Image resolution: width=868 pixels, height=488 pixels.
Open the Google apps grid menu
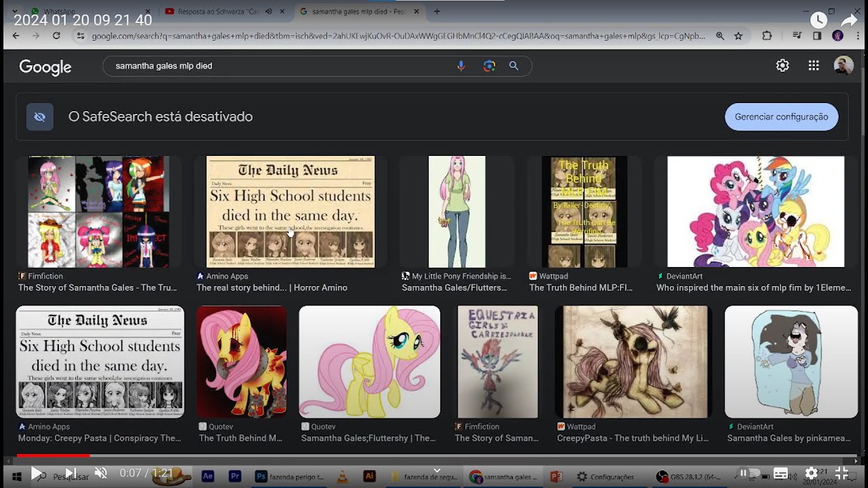(814, 65)
